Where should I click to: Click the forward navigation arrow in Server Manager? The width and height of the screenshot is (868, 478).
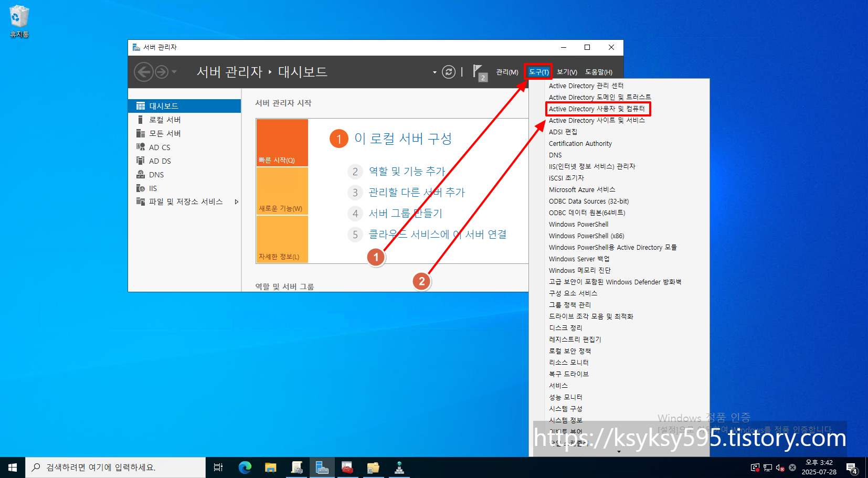point(162,72)
